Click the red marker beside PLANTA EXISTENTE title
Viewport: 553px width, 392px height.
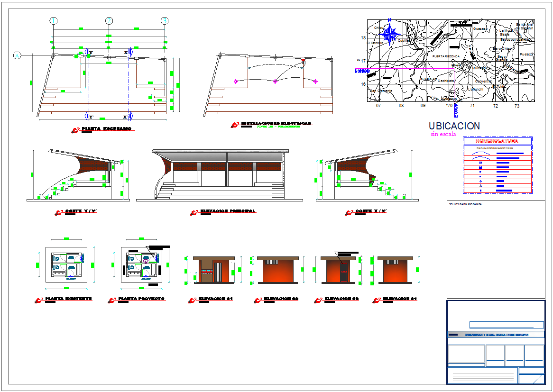38,301
